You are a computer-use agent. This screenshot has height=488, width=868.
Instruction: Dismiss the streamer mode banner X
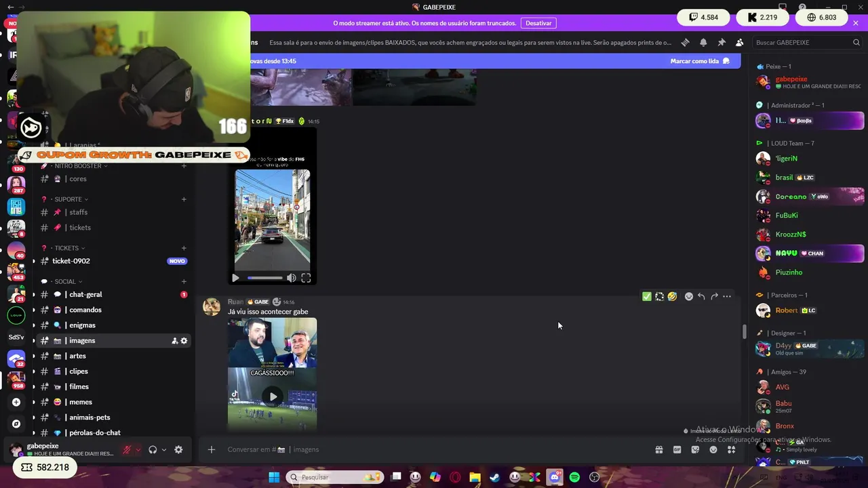tap(856, 23)
